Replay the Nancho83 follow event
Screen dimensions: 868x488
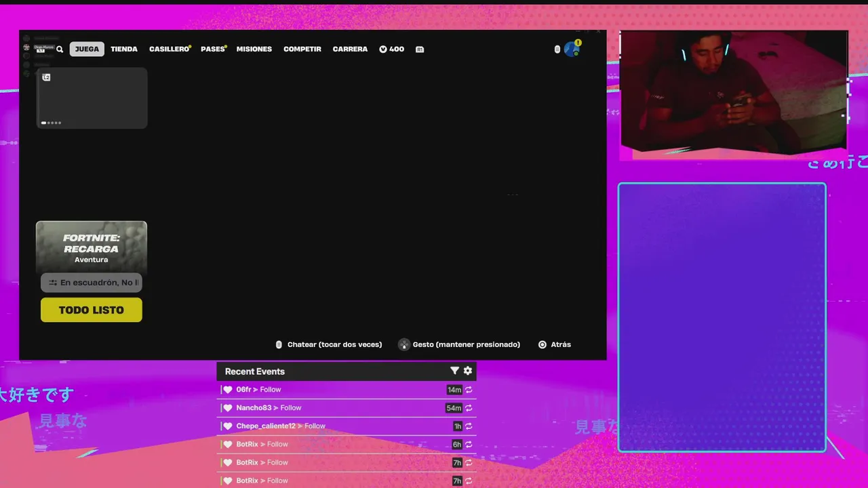469,408
